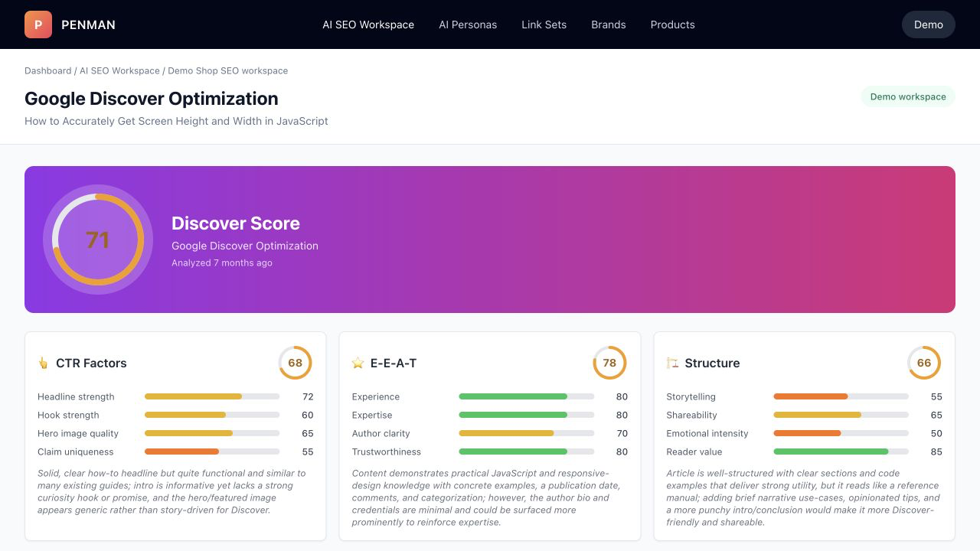Click the Structure 66 score ring
Image resolution: width=980 pixels, height=551 pixels.
(x=924, y=363)
